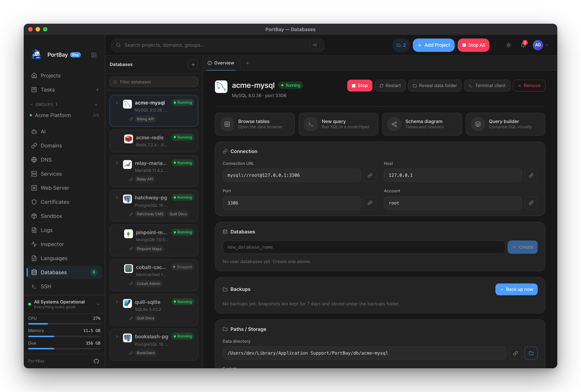Screen dimensions: 581x392
Task: Expand the All Systems Operational status panel
Action: tap(98, 304)
